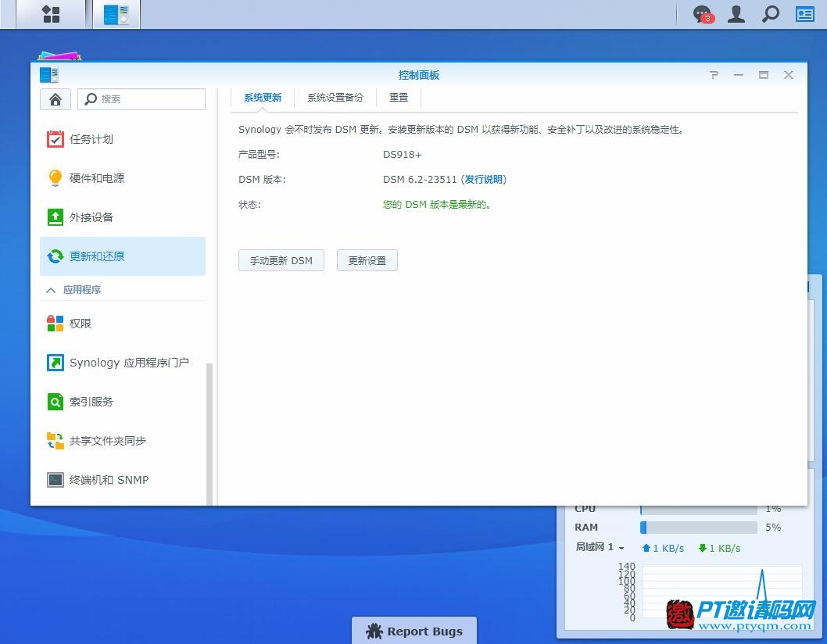
Task: Click the 共享文件夹同步 folder sync icon
Action: pos(55,441)
